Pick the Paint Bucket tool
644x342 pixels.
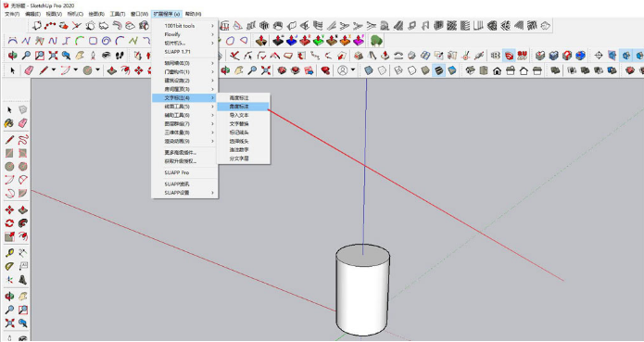click(9, 123)
